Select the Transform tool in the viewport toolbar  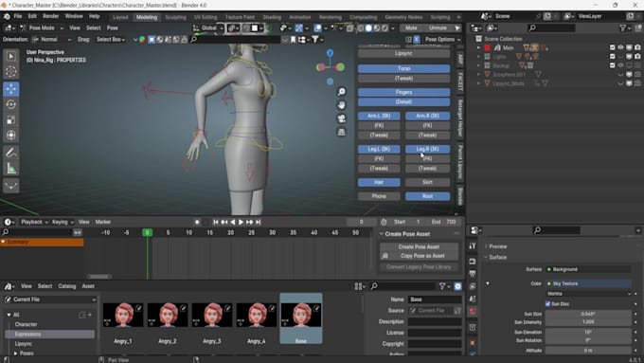(x=11, y=136)
